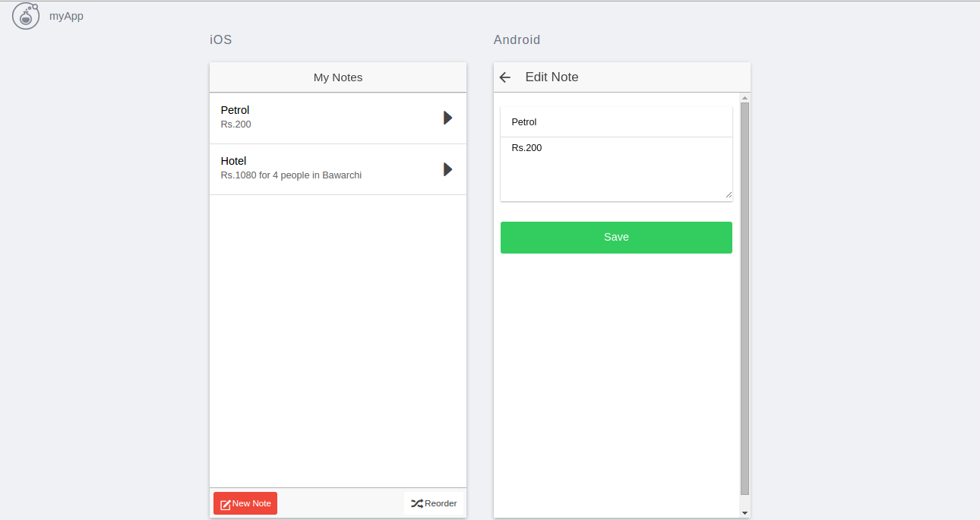
Task: Click the Rs.200 description under Petrol in the list
Action: pos(236,124)
